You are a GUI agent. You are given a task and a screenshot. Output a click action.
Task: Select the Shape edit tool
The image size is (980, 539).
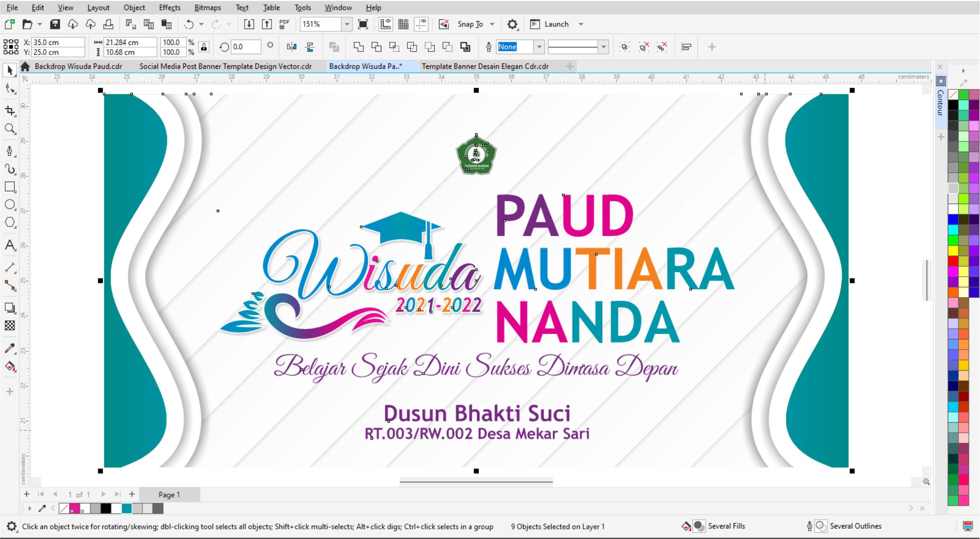point(10,89)
